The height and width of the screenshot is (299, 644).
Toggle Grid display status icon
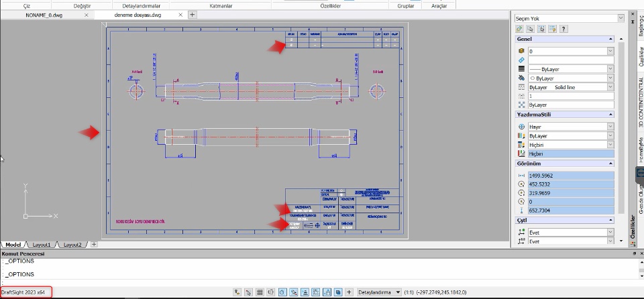click(x=260, y=292)
